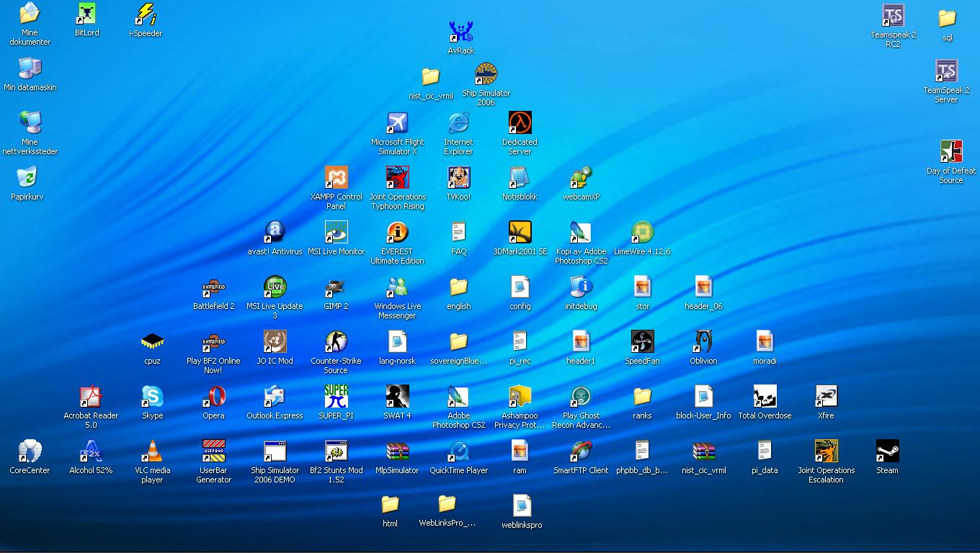The width and height of the screenshot is (980, 553).
Task: Open Kopi av Adobe Photoshop CS2
Action: coord(581,233)
